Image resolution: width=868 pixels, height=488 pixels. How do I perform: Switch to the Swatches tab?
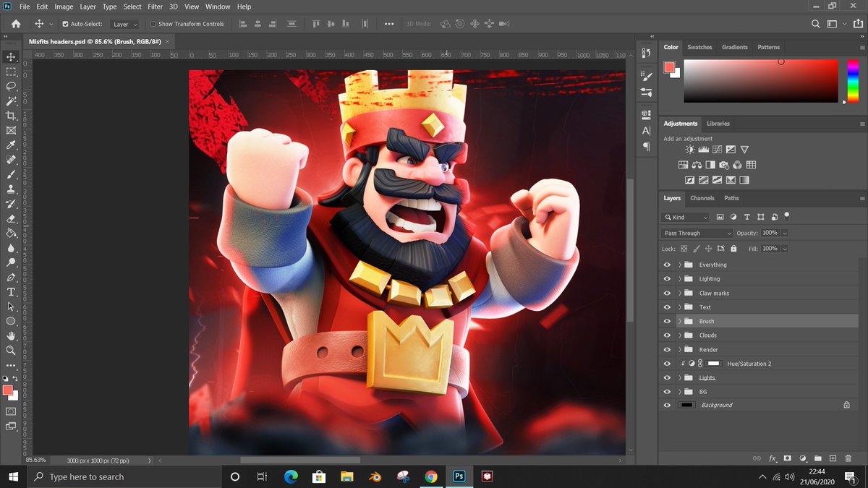click(x=699, y=47)
